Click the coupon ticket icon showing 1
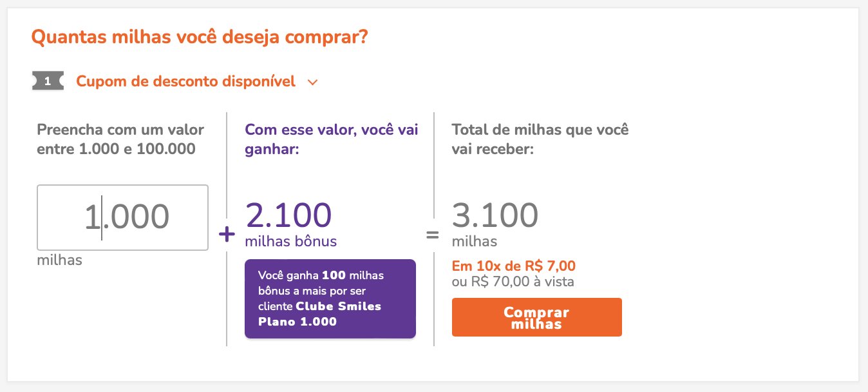 pyautogui.click(x=48, y=81)
